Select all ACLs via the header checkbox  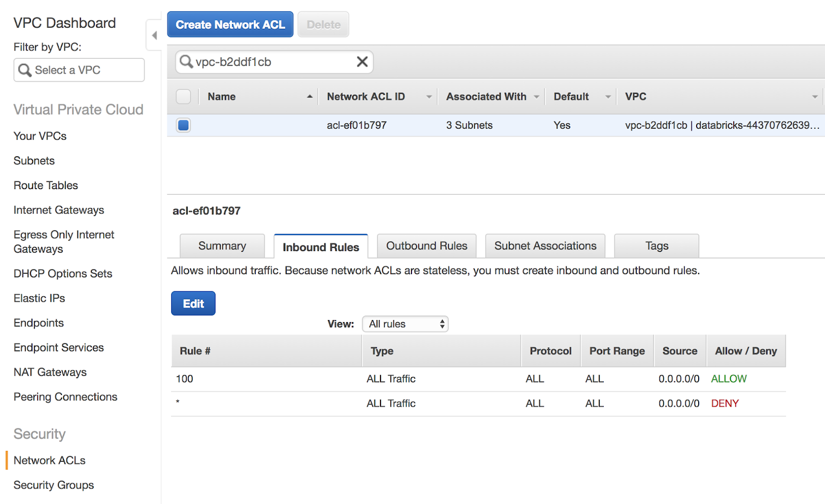[x=183, y=96]
